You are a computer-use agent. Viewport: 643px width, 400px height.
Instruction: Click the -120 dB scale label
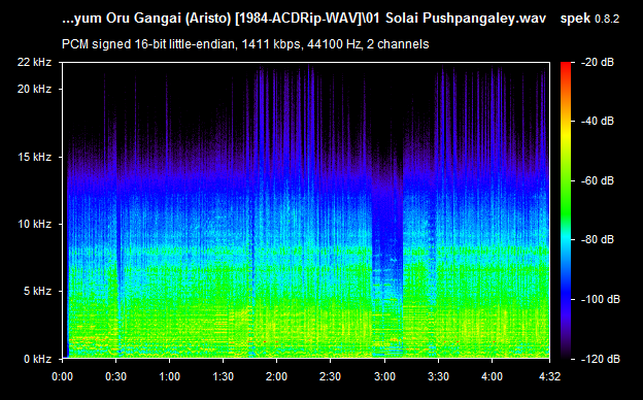coord(600,359)
